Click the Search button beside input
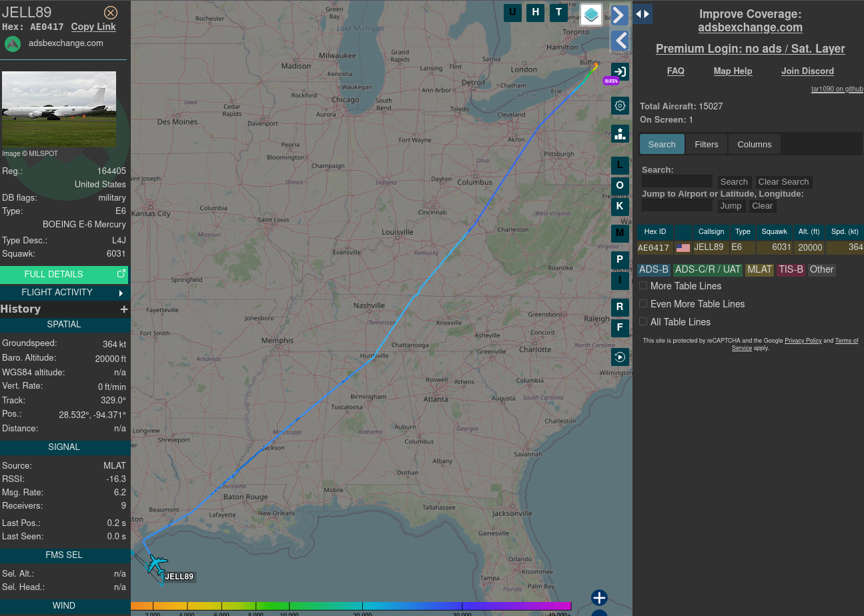The image size is (864, 616). [x=734, y=181]
